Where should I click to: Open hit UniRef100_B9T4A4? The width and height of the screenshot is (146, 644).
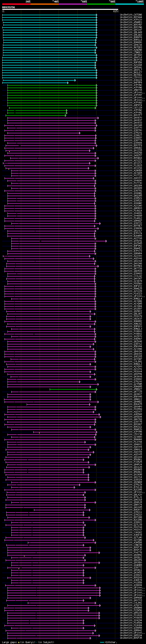click(131, 17)
